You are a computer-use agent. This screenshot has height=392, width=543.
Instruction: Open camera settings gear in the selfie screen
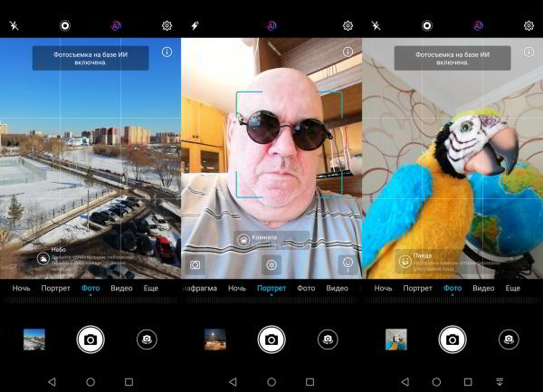(348, 25)
